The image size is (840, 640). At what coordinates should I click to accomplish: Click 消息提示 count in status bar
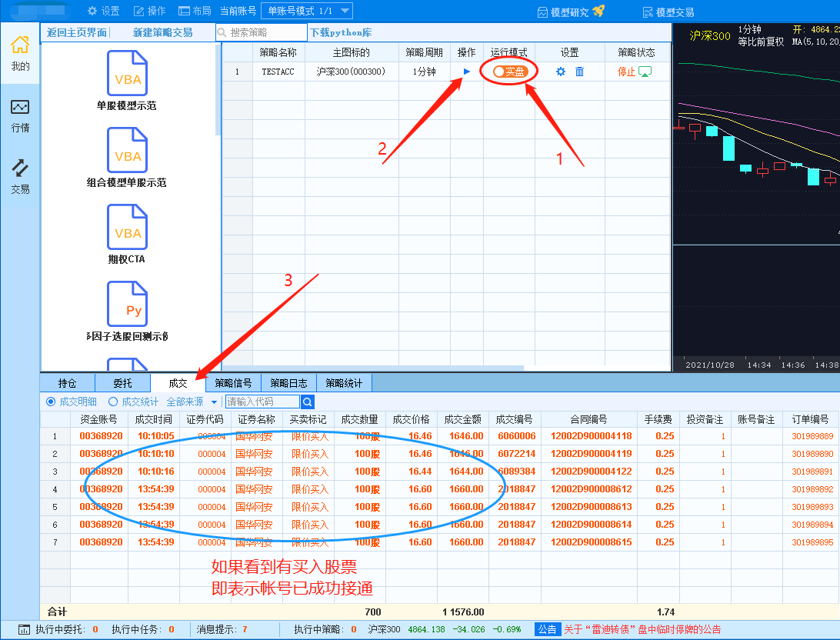pyautogui.click(x=222, y=629)
